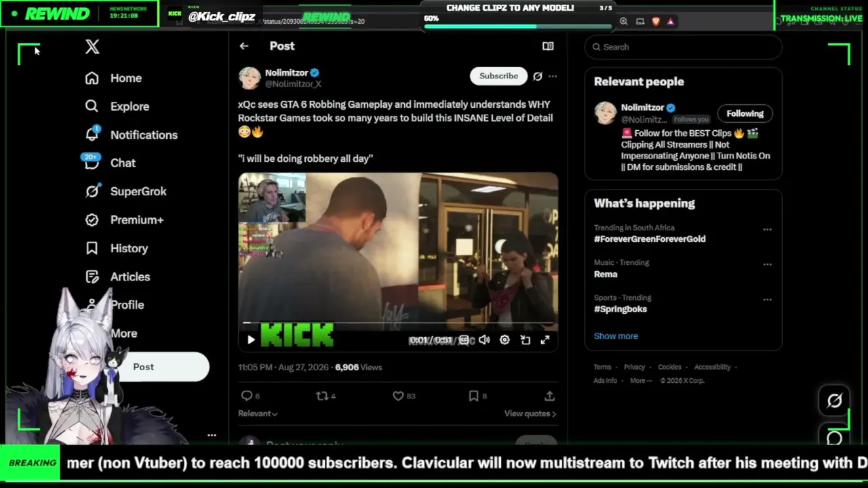The height and width of the screenshot is (488, 868).
Task: Open Explore via the magnifier icon
Action: tap(92, 106)
